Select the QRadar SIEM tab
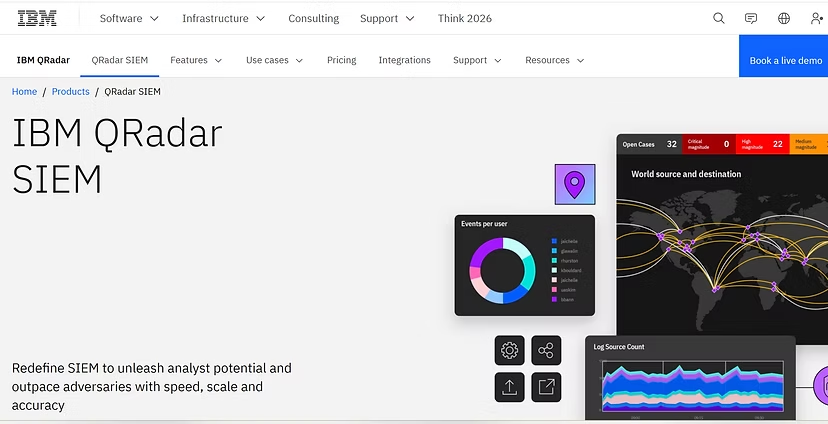This screenshot has width=828, height=424. click(119, 60)
